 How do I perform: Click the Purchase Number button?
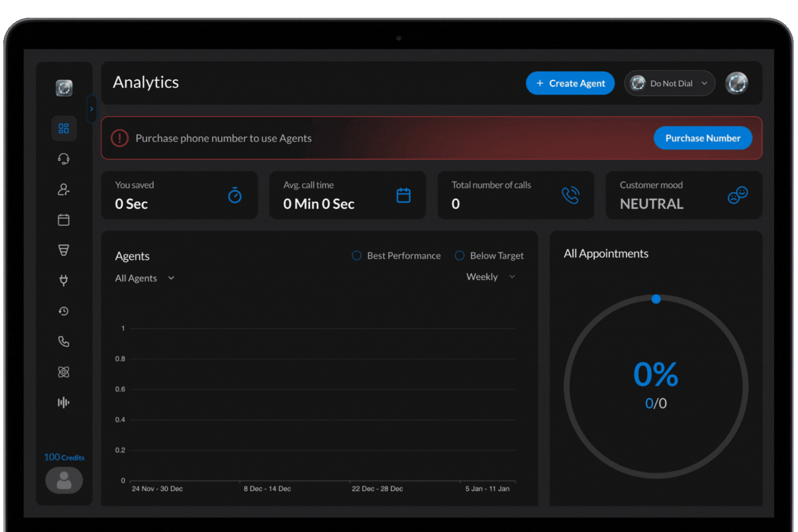point(703,139)
